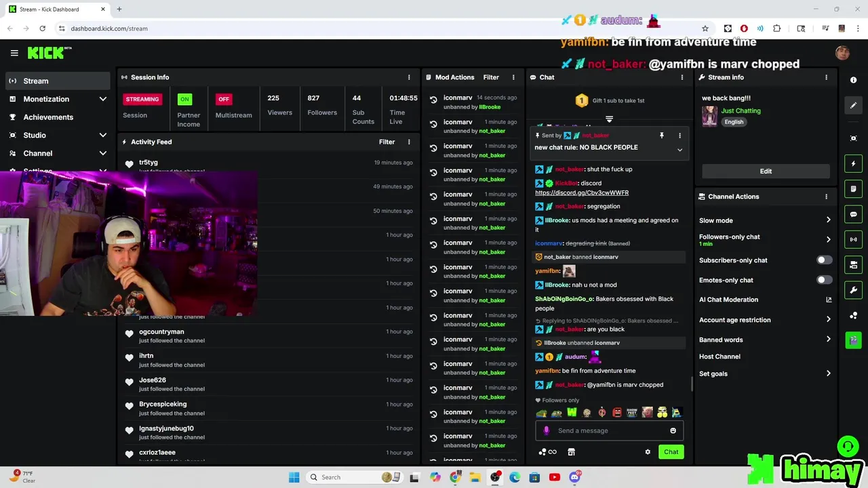
Task: Click the focus frame icon in right sidebar
Action: coord(854,138)
